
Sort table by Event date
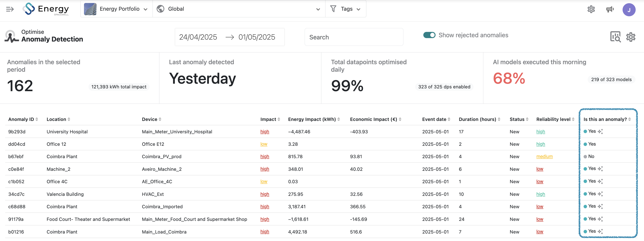click(436, 119)
